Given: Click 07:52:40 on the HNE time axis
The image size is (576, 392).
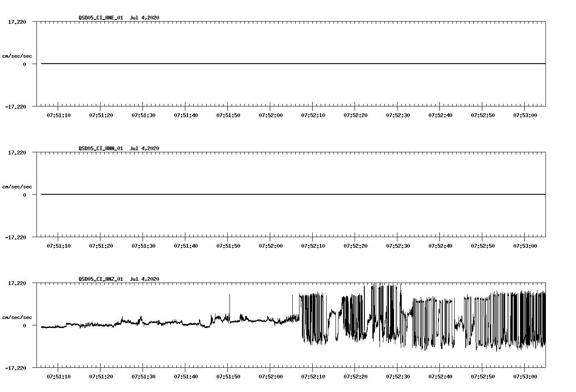Looking at the screenshot, I should pyautogui.click(x=440, y=115).
